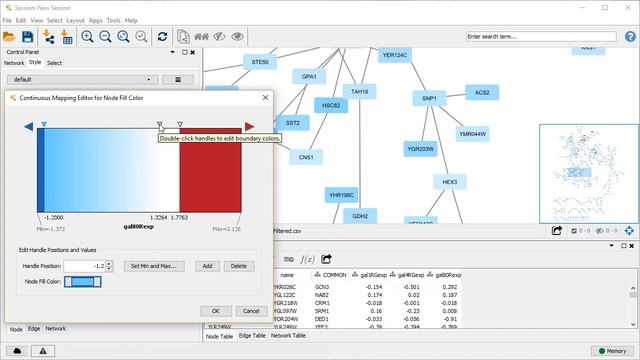Open the File menu
This screenshot has width=640, height=360.
pos(7,20)
